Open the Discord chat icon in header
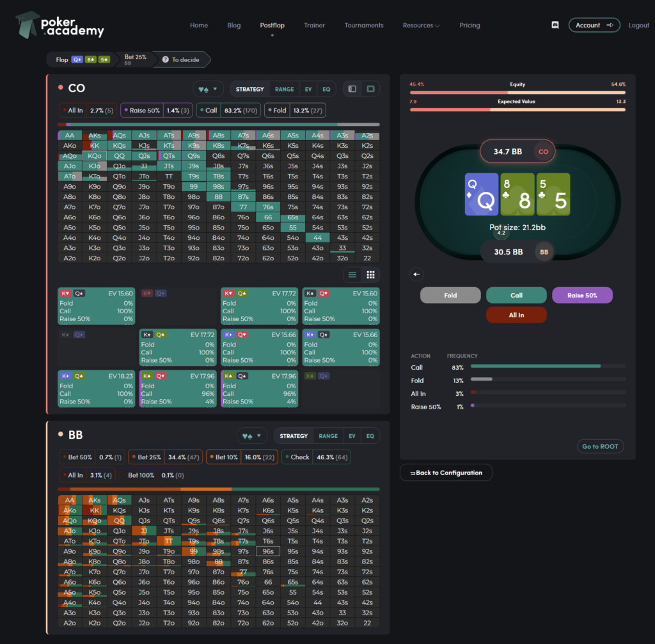Viewport: 655px width, 644px height. pos(555,25)
